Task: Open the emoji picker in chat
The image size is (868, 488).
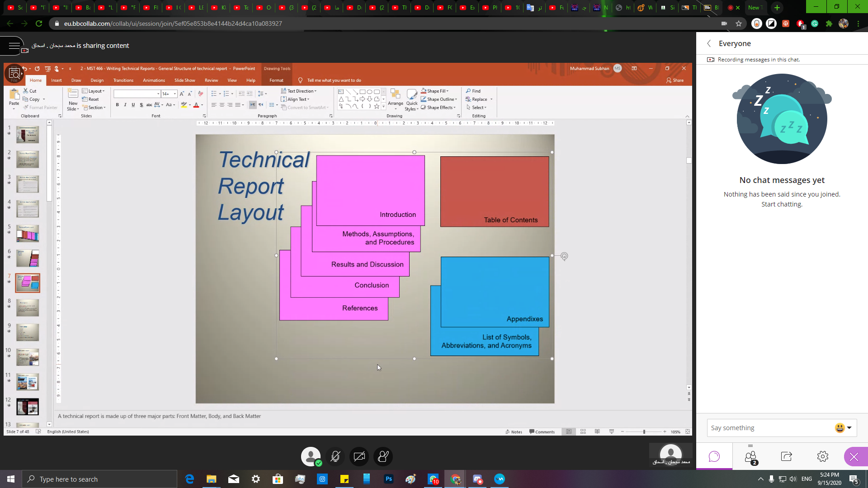Action: click(843, 428)
